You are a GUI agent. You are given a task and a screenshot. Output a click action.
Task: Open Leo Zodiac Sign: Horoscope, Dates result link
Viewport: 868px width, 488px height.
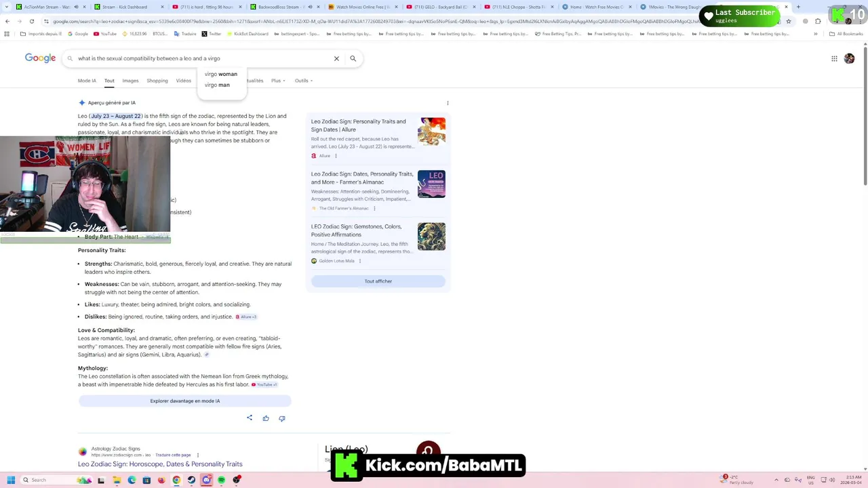click(160, 464)
